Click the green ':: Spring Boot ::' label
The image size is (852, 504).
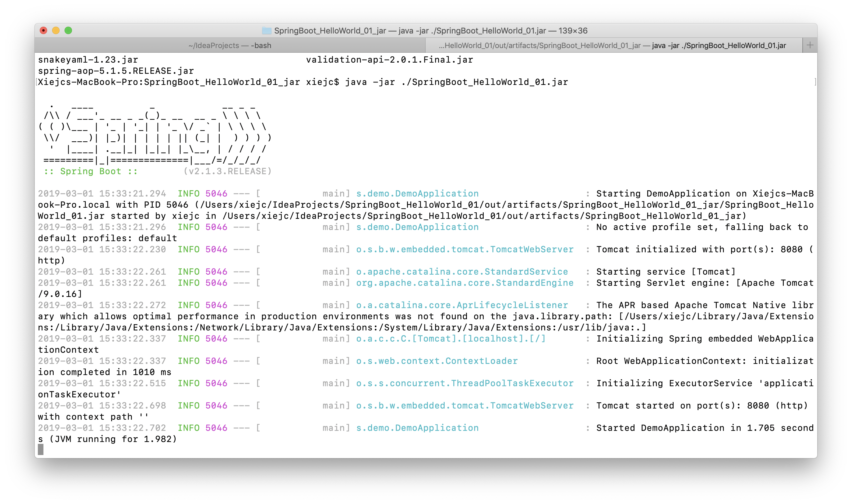point(91,171)
